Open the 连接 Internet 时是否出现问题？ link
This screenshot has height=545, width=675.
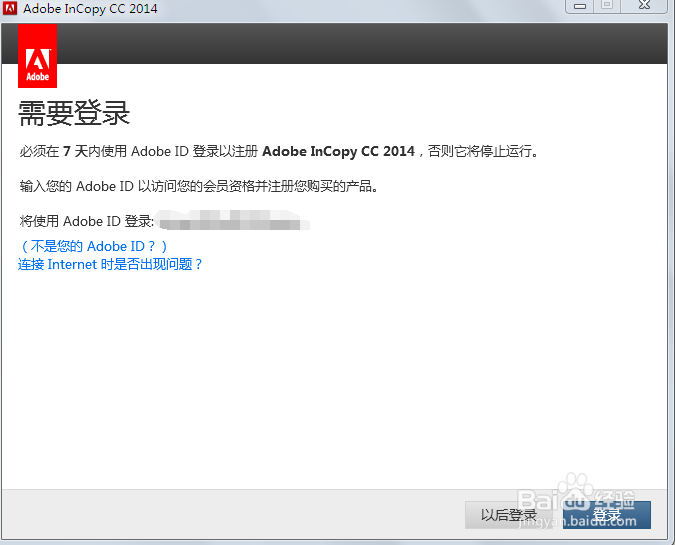[x=110, y=264]
